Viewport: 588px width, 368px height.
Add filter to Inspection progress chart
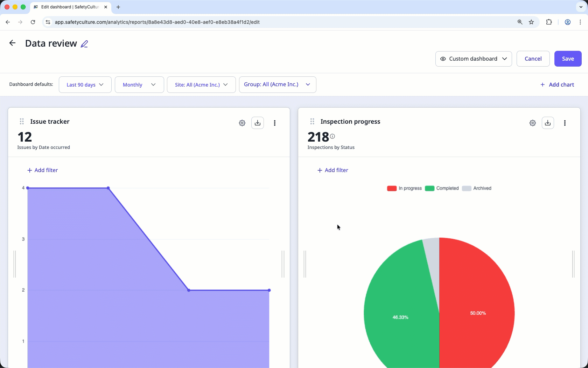coord(332,170)
